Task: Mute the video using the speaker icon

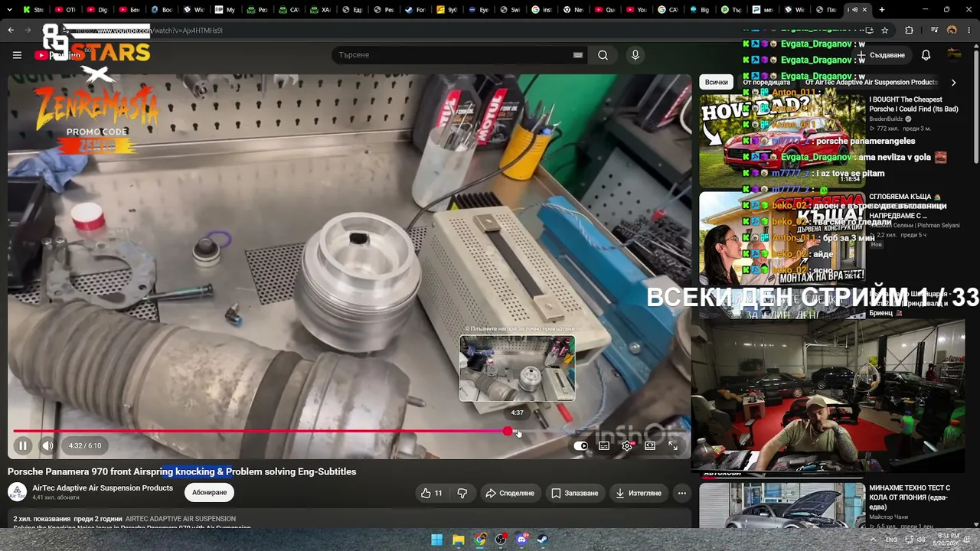Action: point(47,445)
